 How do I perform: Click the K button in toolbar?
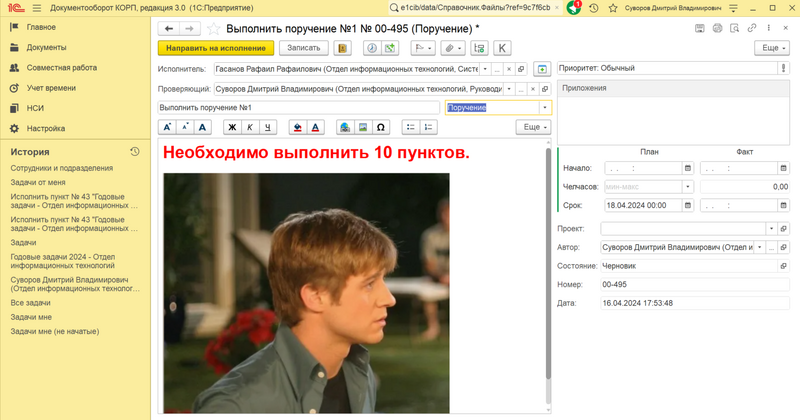coord(502,48)
